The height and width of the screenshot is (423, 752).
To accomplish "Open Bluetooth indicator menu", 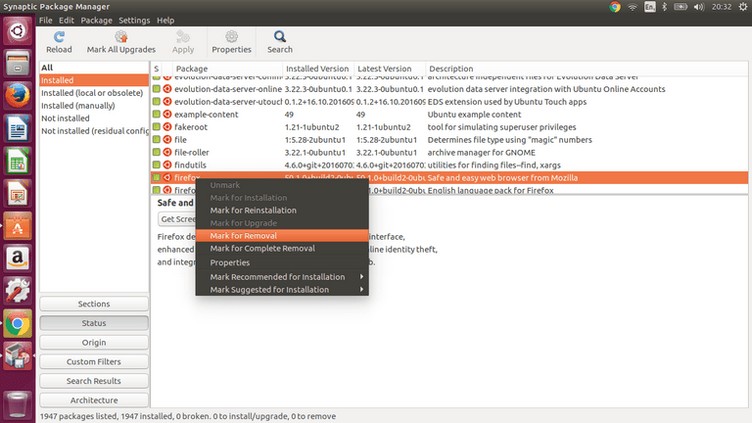I will pos(664,7).
